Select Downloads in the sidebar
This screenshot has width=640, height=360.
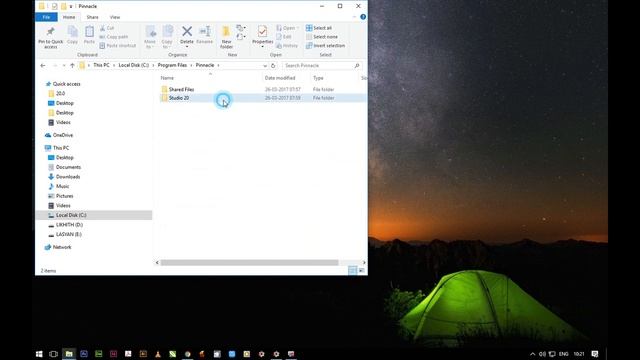coord(68,177)
